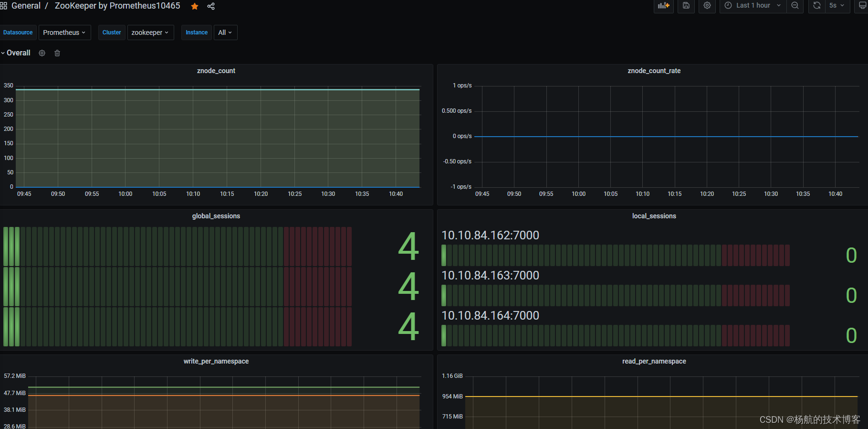
Task: Click the Cluster variable label
Action: (112, 32)
